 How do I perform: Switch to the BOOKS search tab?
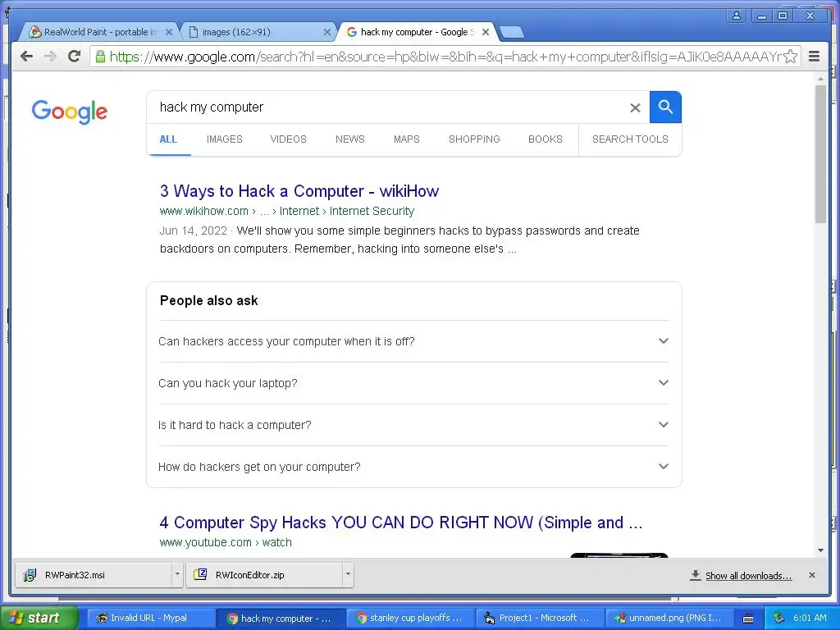click(x=546, y=139)
